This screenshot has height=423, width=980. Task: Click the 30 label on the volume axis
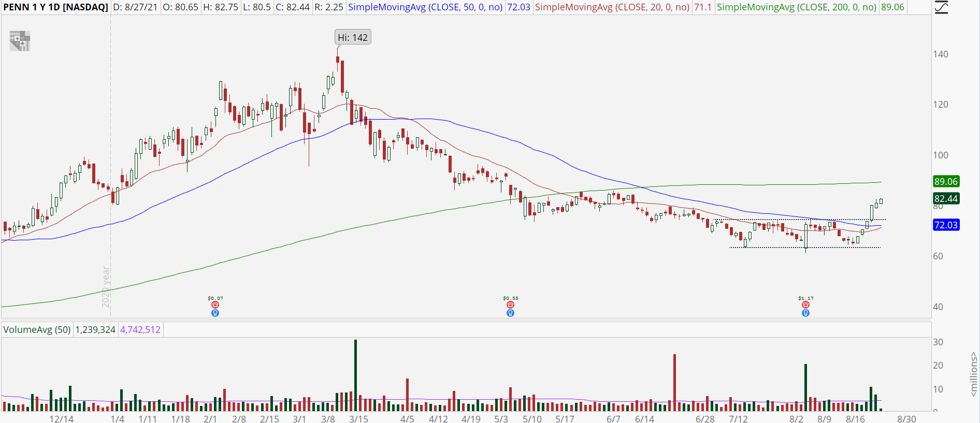938,342
